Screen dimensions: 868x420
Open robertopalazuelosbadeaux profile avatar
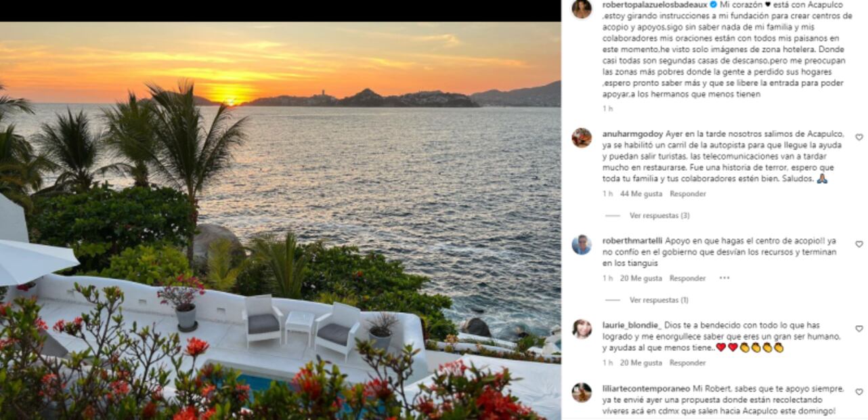(582, 9)
